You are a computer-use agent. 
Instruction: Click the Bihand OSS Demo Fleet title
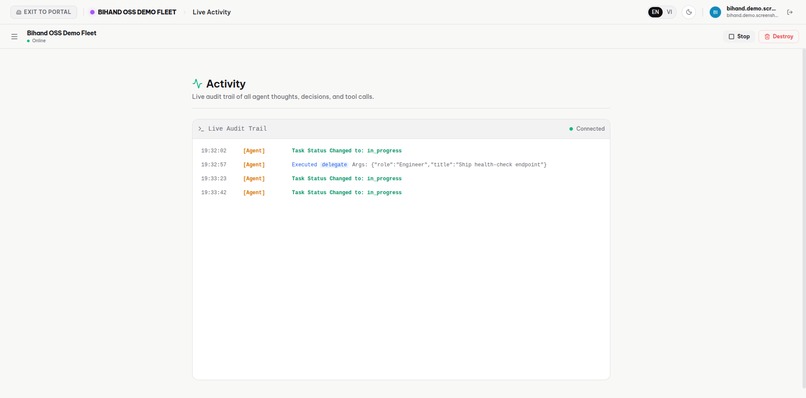click(62, 33)
